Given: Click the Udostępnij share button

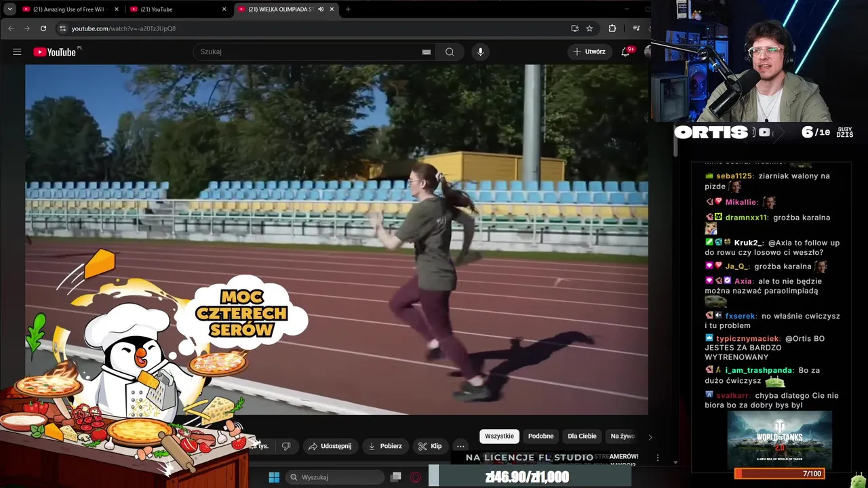Looking at the screenshot, I should (330, 446).
